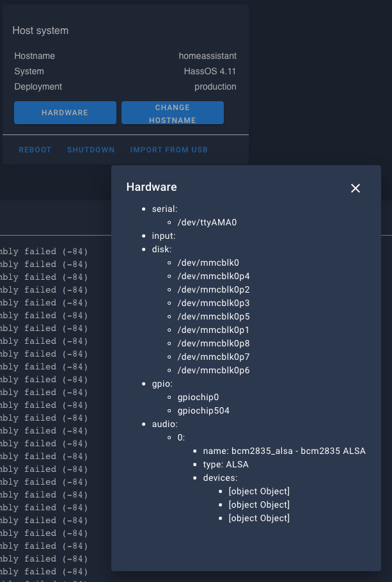The width and height of the screenshot is (392, 582).
Task: Select gpiochip0 entry
Action: coord(198,397)
